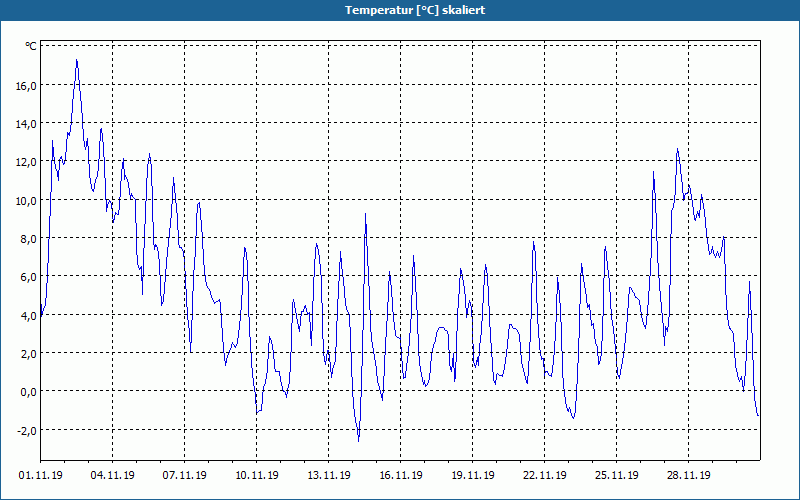Click the 2,0 y-axis label

(29, 354)
